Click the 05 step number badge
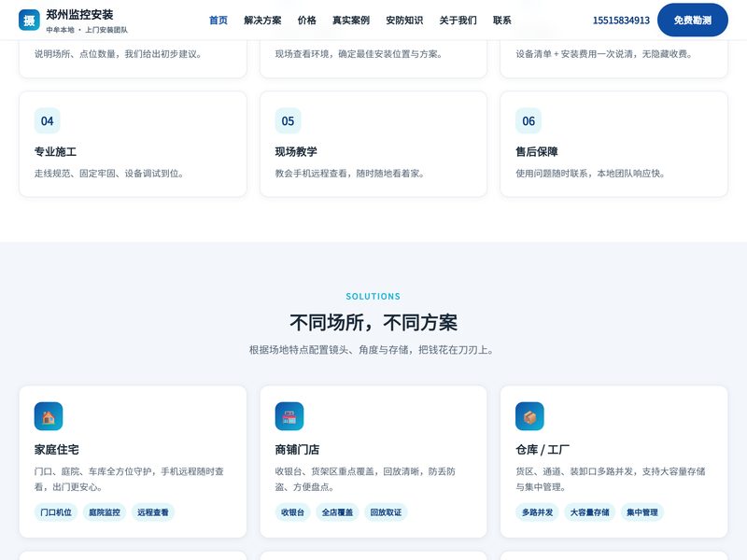This screenshot has height=560, width=747. 288,121
